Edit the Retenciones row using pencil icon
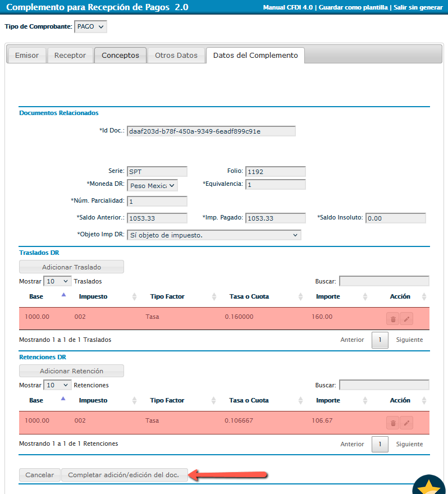Image resolution: width=448 pixels, height=494 pixels. tap(407, 423)
